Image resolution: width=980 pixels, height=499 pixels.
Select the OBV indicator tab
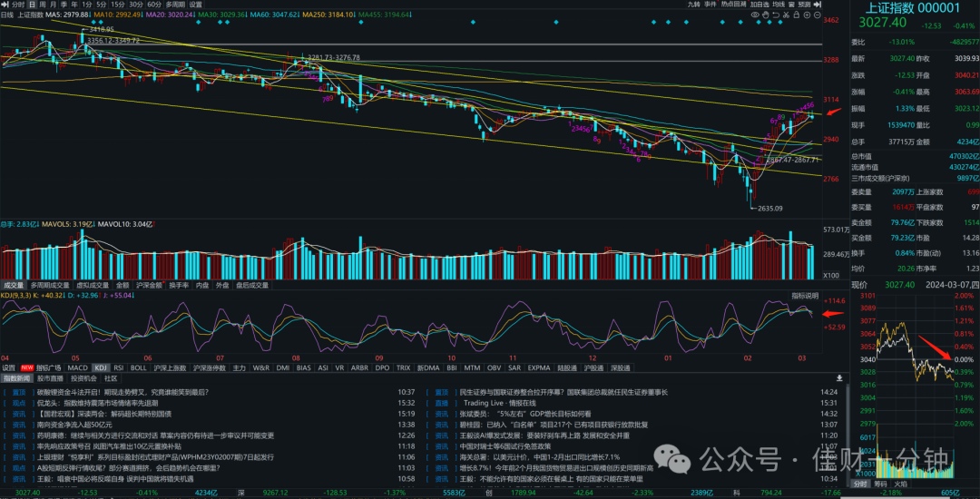tap(495, 367)
